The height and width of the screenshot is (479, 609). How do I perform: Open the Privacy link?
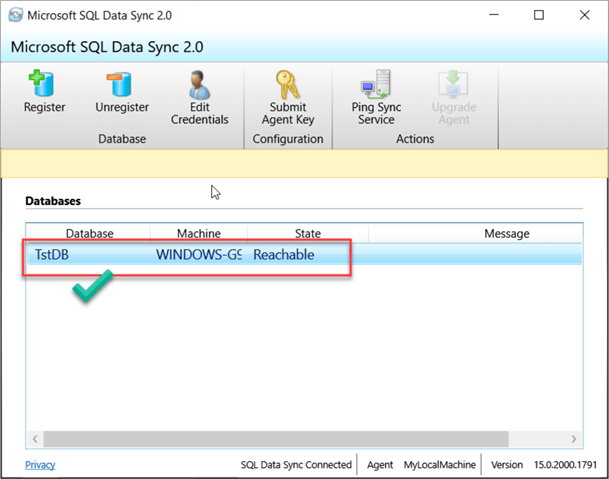[40, 465]
